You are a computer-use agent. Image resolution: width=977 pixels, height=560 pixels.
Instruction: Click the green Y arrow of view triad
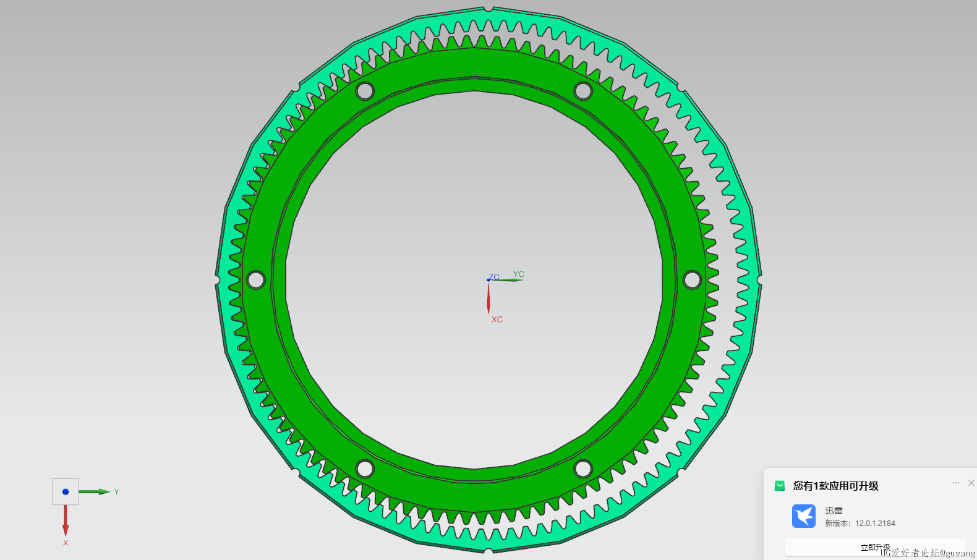coord(95,492)
